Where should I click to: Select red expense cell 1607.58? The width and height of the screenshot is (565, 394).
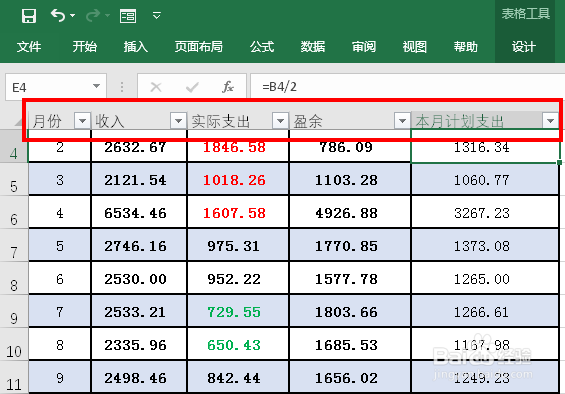click(x=238, y=213)
